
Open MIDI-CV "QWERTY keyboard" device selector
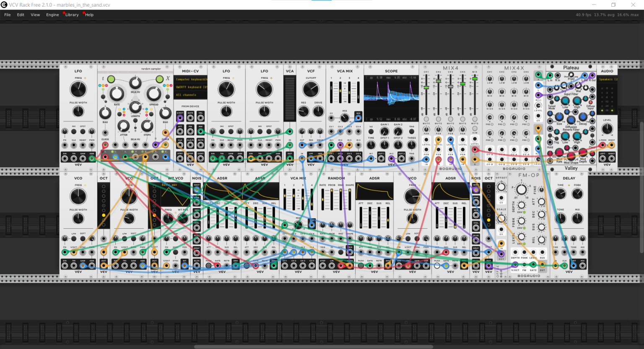point(191,87)
